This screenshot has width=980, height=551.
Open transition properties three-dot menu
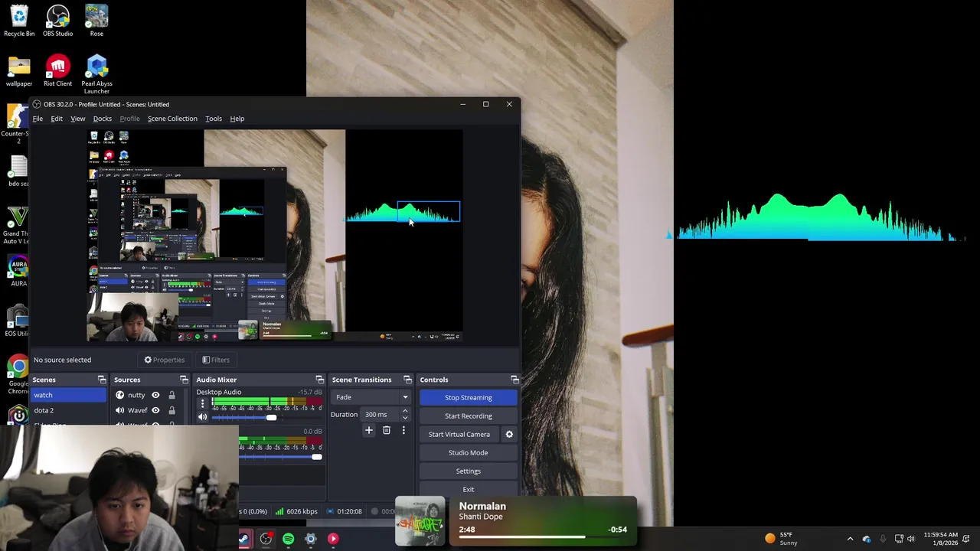tap(403, 430)
